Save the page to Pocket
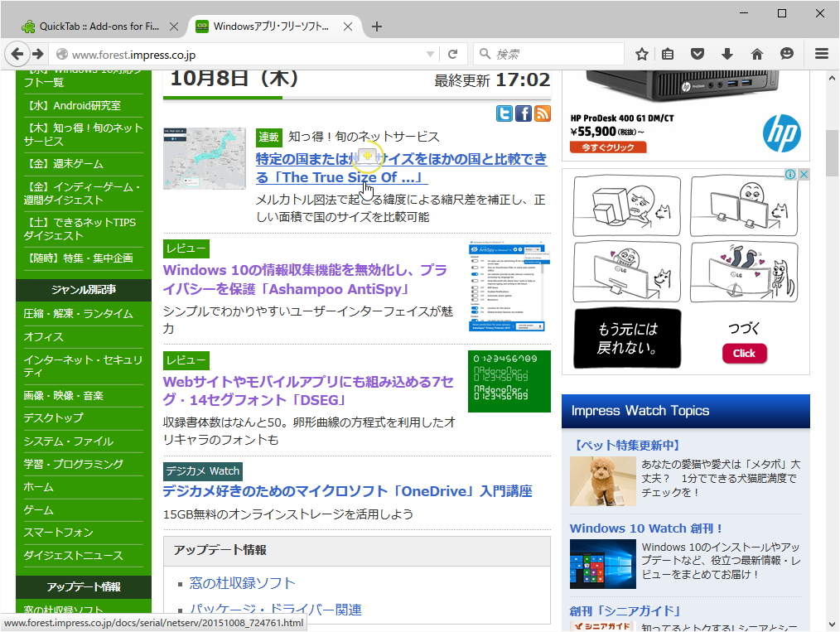The width and height of the screenshot is (840, 632). (697, 52)
